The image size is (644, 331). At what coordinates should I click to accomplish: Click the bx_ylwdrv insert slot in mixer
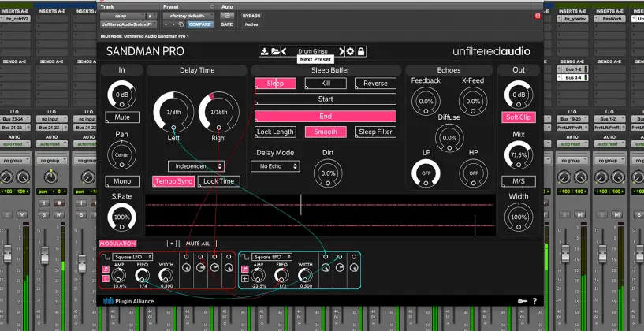pos(572,19)
